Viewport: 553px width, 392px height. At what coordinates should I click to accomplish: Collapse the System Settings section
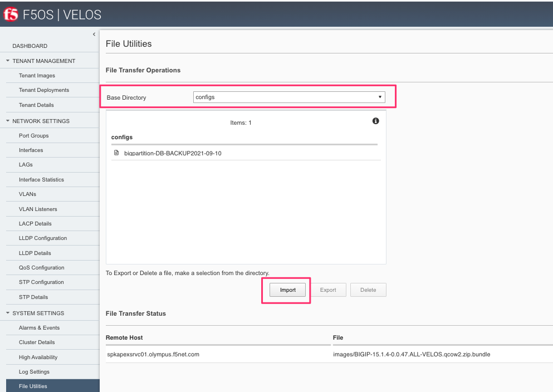point(8,313)
